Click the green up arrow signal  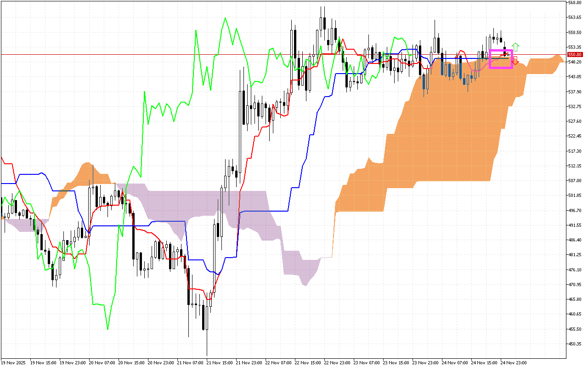[515, 46]
